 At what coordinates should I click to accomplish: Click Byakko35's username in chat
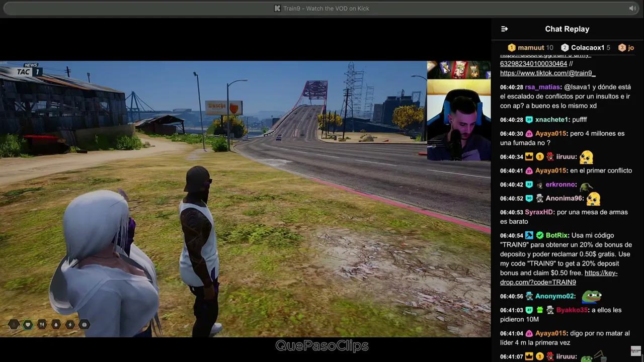click(572, 310)
